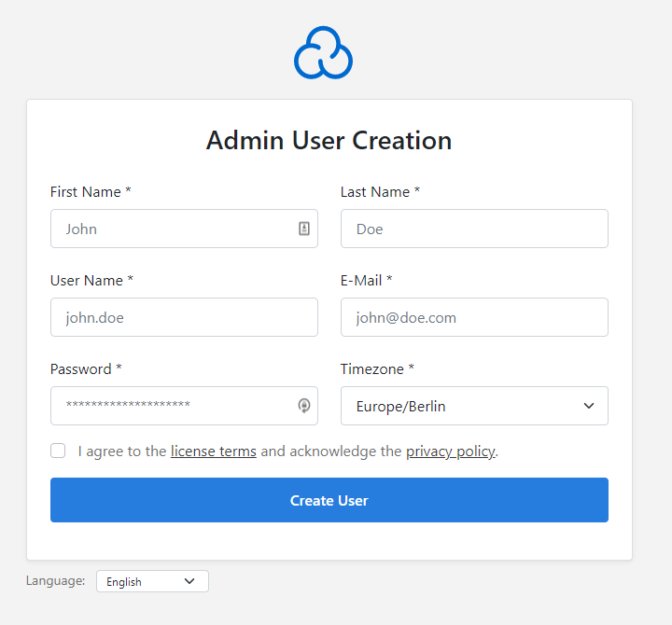
Task: Open the privacy policy link
Action: click(451, 451)
